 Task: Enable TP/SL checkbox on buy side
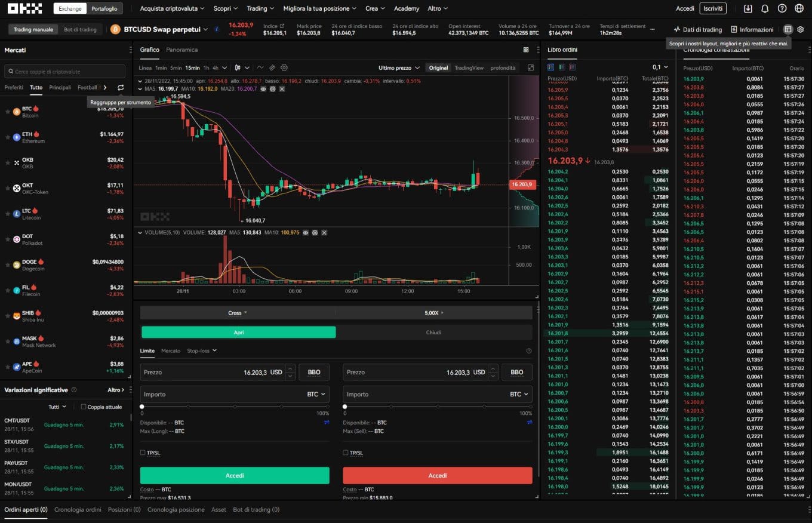pos(143,453)
